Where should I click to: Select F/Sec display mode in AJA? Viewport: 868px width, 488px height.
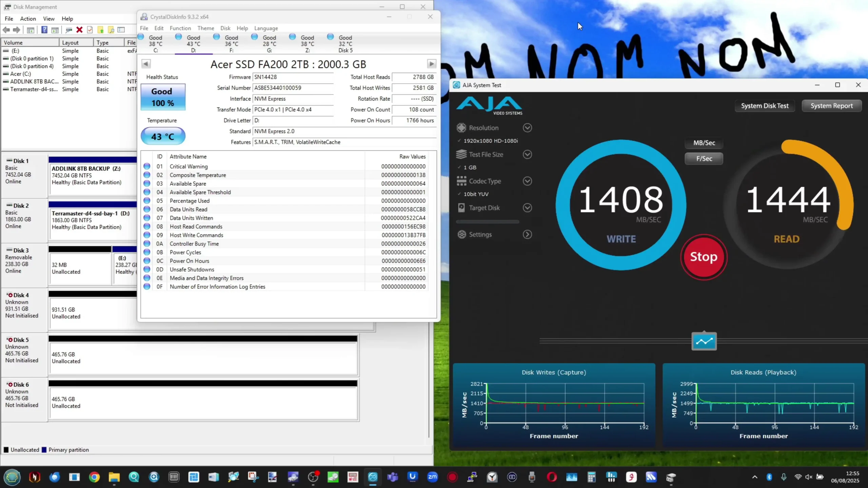tap(704, 159)
